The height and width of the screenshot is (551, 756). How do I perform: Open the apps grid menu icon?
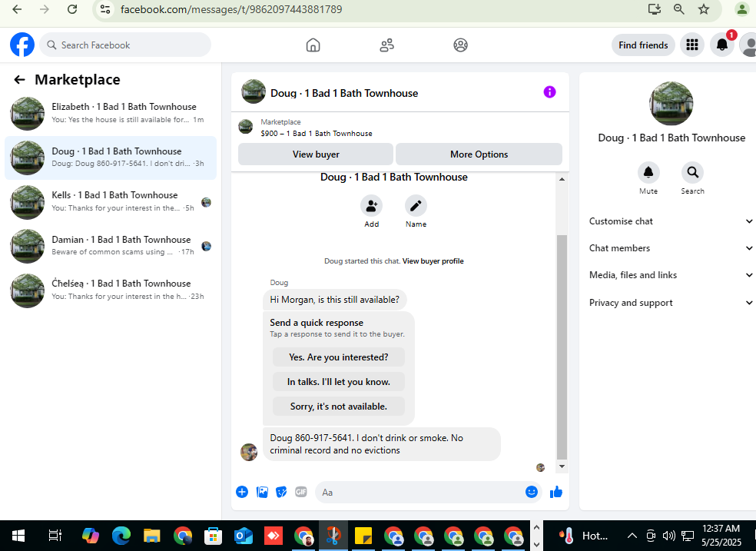(x=692, y=45)
